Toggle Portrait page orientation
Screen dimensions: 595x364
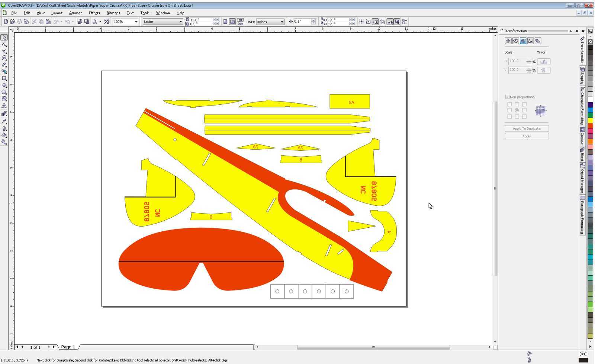coord(225,22)
